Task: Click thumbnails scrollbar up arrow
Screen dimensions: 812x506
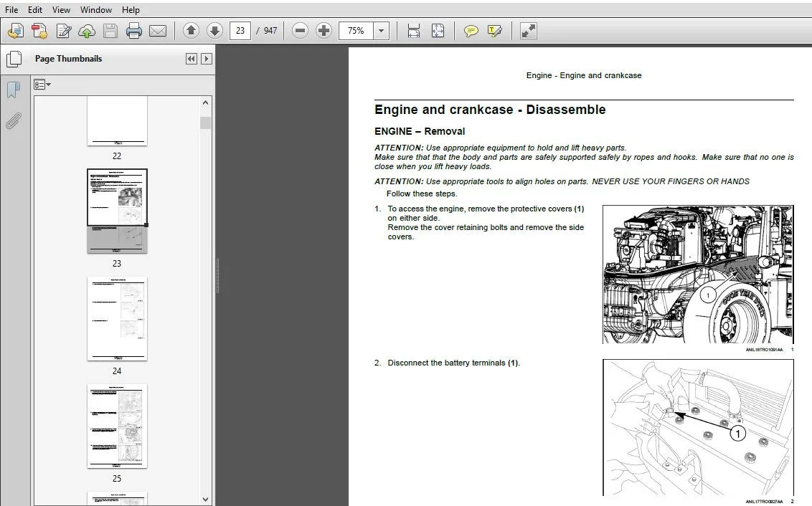Action: [x=206, y=102]
